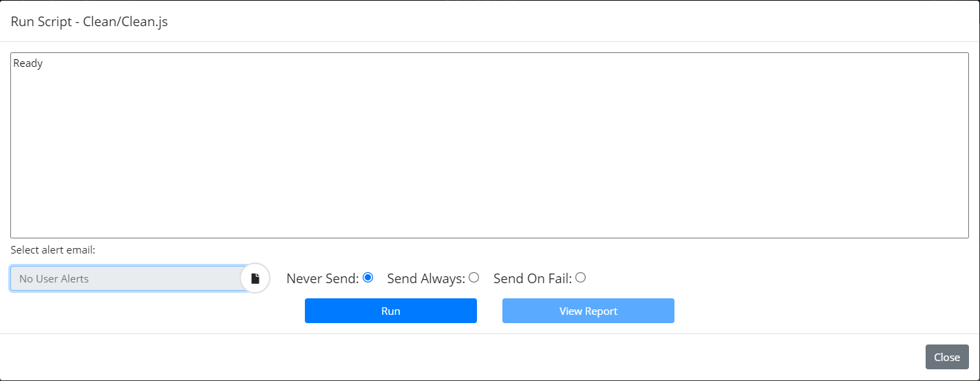Click the Ready status text in output
This screenshot has height=381, width=980.
(x=28, y=63)
